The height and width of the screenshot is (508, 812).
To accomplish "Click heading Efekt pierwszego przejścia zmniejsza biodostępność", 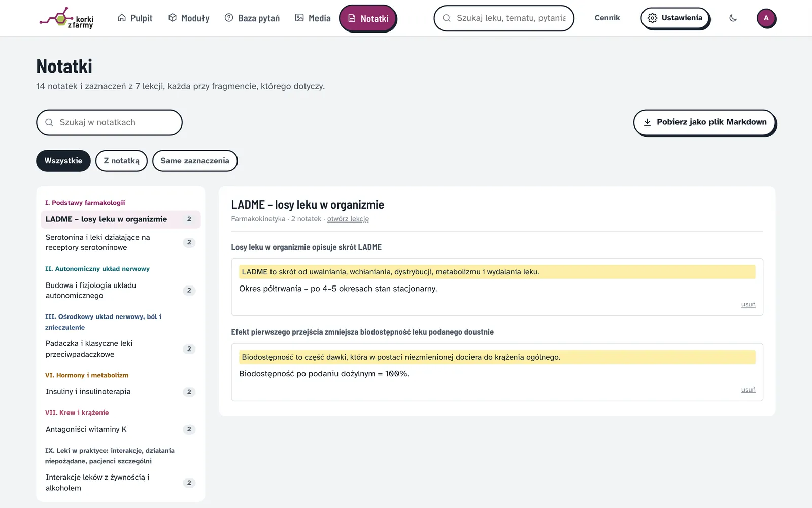I will [362, 332].
